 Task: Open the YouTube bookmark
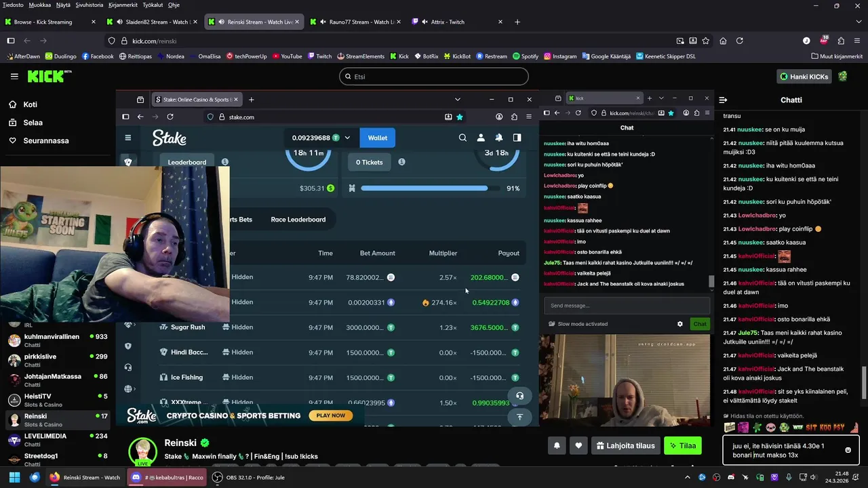click(287, 56)
